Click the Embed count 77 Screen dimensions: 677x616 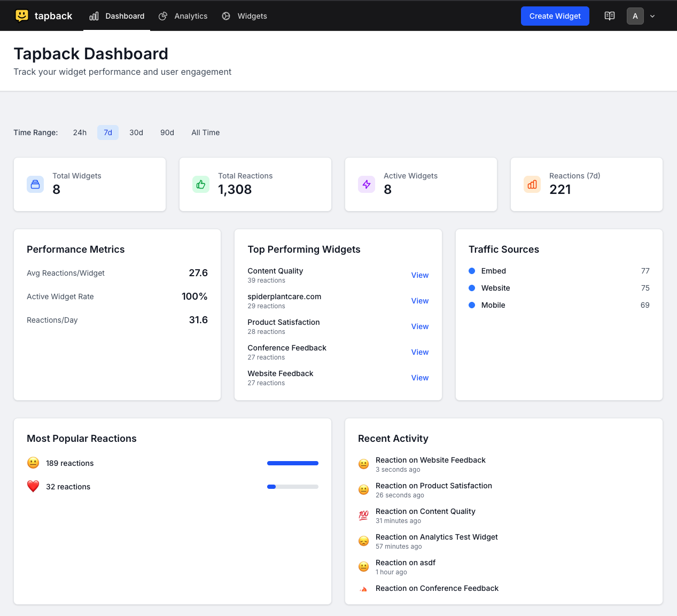point(645,271)
